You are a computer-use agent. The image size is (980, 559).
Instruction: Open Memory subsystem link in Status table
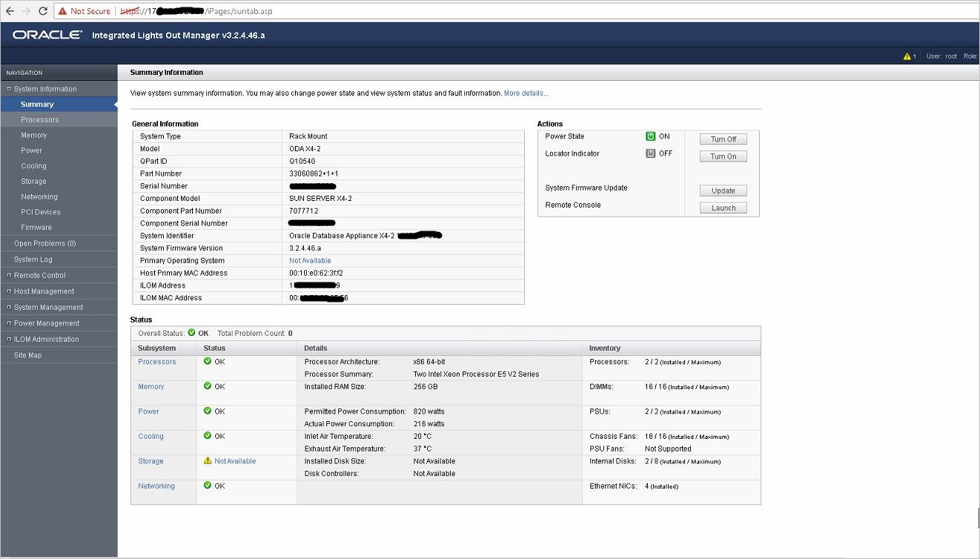click(151, 386)
